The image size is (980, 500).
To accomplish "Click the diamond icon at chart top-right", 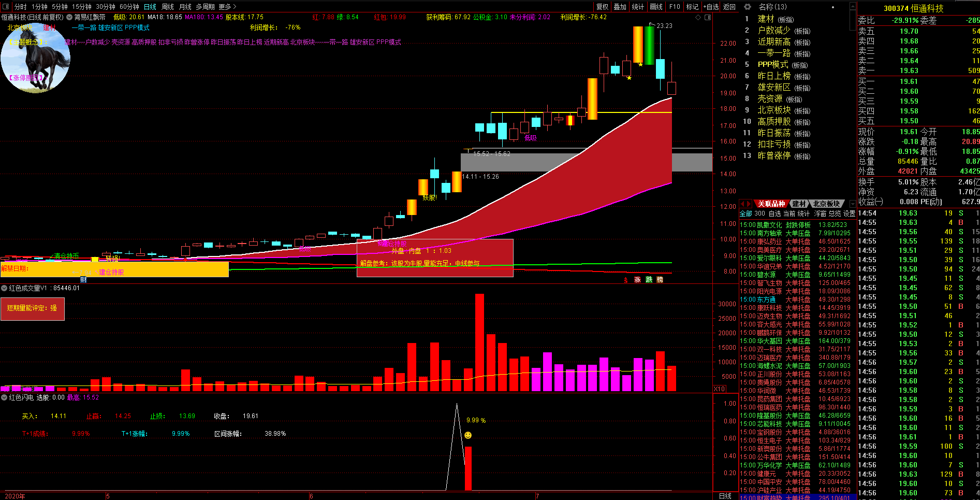I will 698,18.
